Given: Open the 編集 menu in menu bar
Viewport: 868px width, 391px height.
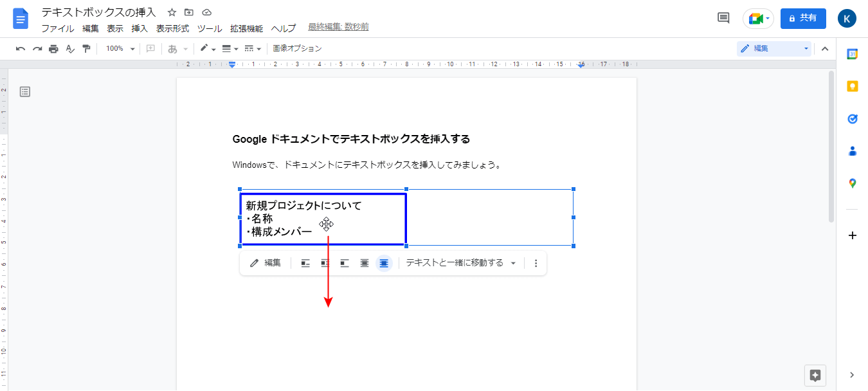Looking at the screenshot, I should [91, 28].
